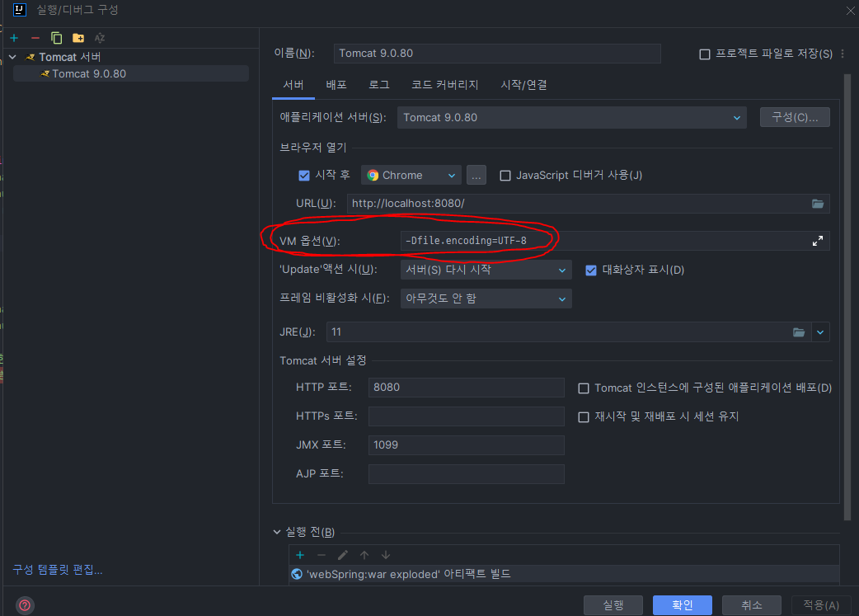This screenshot has height=616, width=859.
Task: Sort configurations alphabetically
Action: coord(100,38)
